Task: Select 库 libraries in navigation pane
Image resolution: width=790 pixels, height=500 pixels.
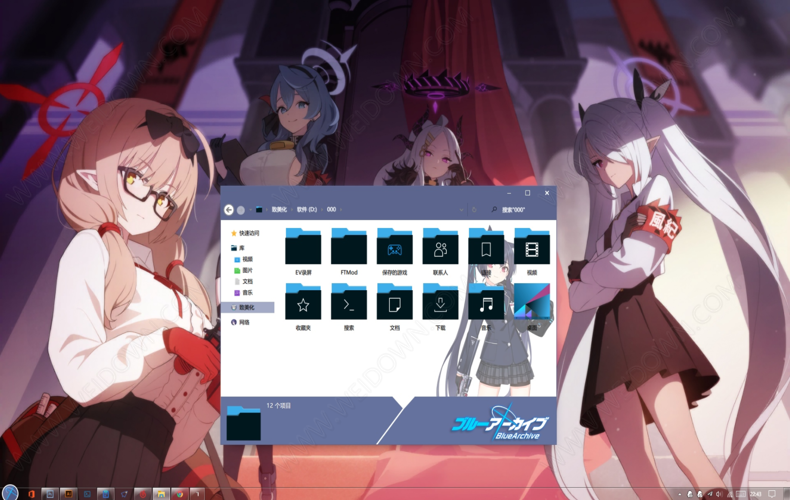Action: tap(238, 248)
